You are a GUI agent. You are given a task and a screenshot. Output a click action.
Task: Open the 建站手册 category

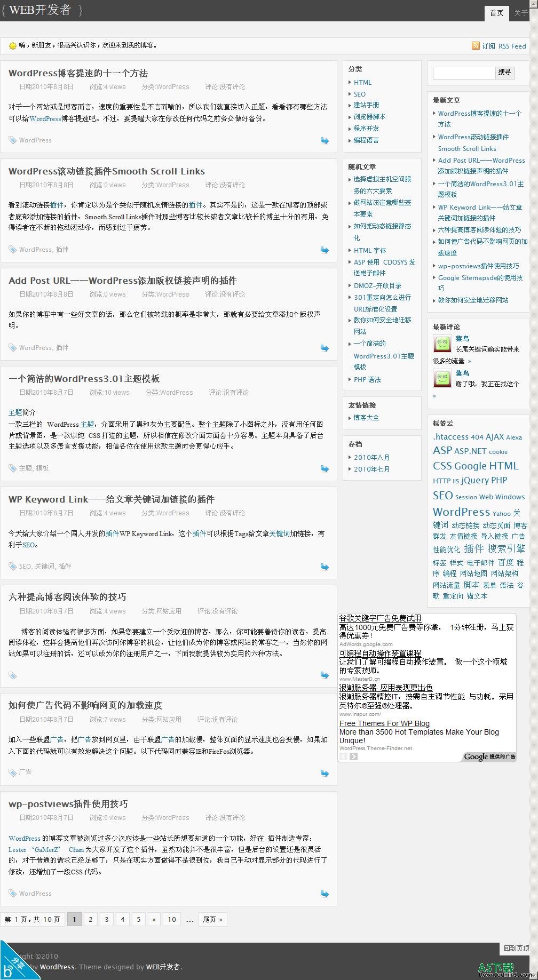(366, 105)
